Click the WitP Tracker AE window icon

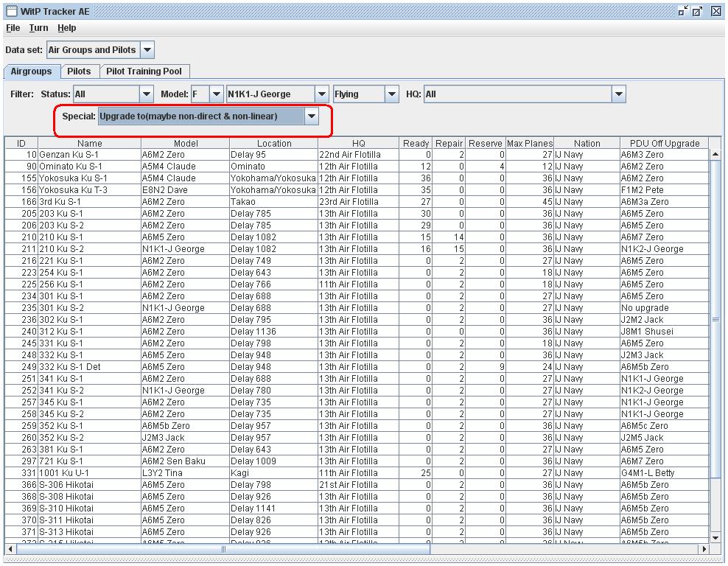[11, 11]
